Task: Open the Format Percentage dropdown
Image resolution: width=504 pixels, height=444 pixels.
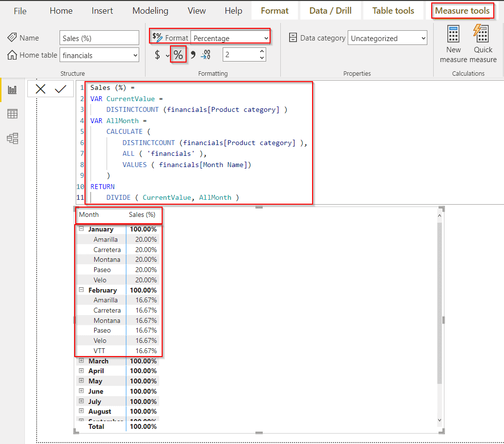Action: [x=230, y=38]
